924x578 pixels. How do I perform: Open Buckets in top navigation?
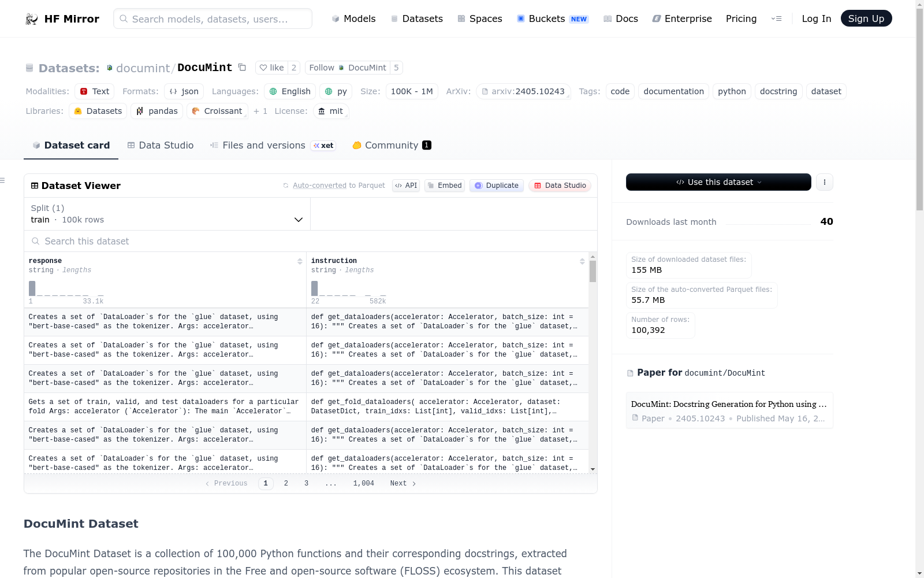coord(552,18)
